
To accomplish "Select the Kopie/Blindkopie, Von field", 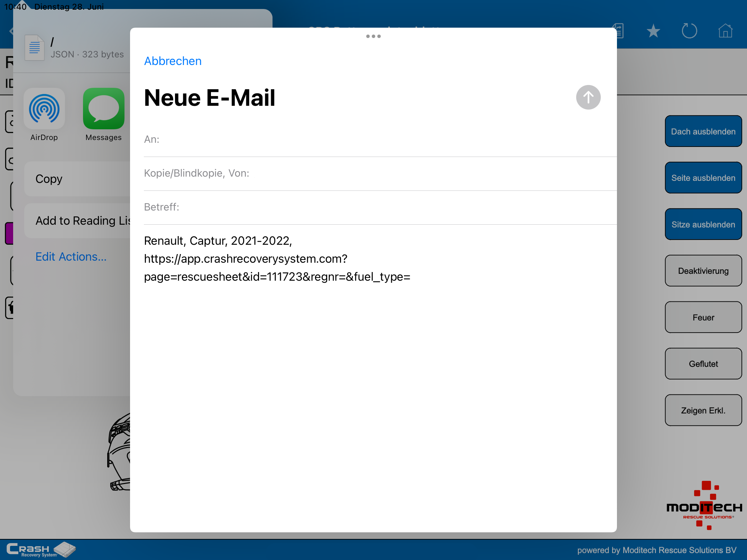I will click(380, 174).
